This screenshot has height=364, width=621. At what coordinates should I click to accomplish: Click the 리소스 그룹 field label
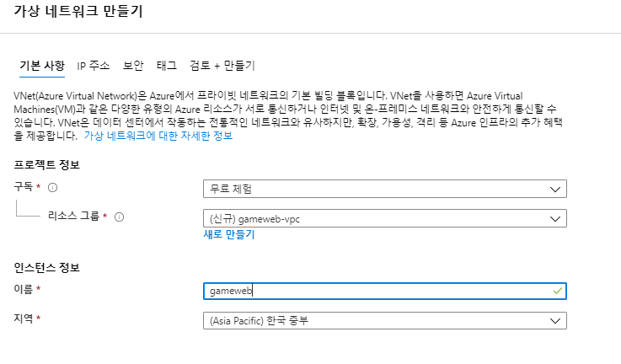[x=73, y=216]
